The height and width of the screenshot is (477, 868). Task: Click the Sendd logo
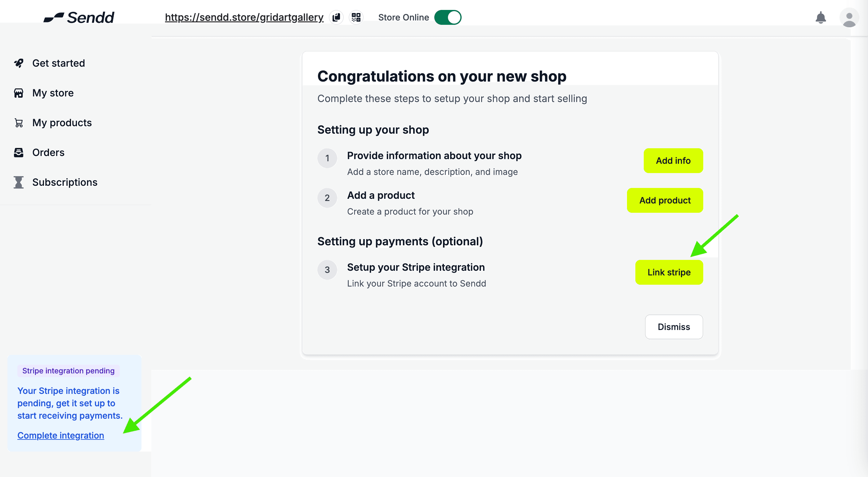pos(79,17)
